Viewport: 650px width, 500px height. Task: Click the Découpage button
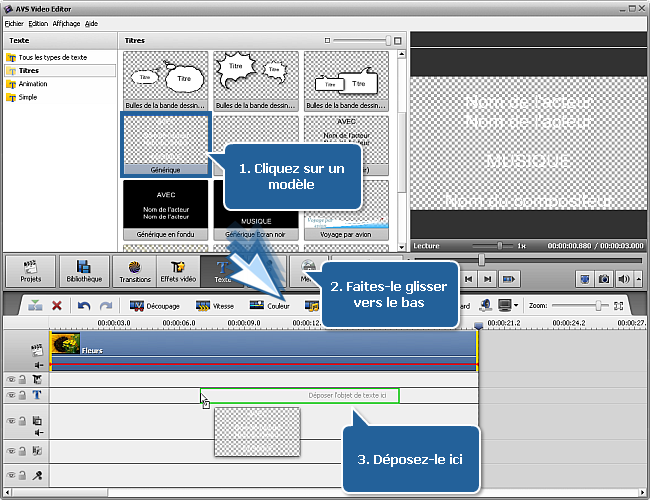(154, 306)
